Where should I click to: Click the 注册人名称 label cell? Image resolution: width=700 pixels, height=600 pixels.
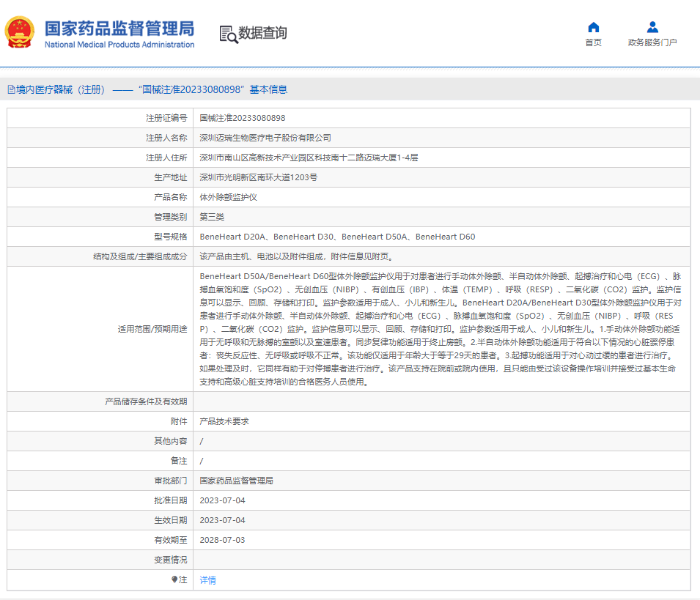point(100,138)
